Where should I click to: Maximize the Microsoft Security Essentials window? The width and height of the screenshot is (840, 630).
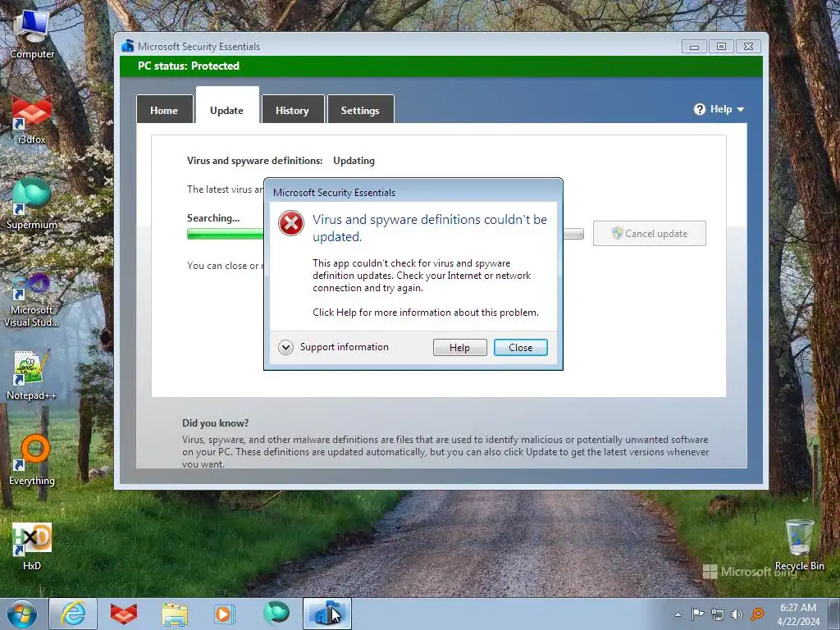721,47
